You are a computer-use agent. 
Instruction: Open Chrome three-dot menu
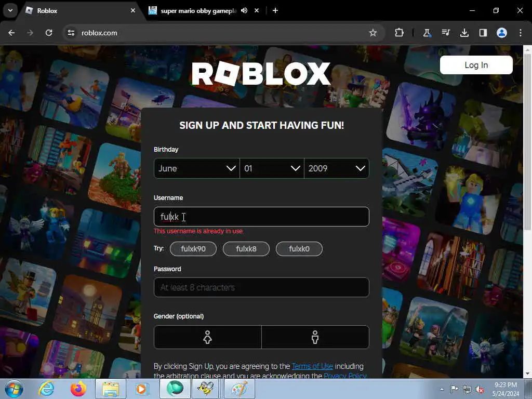coord(521,33)
